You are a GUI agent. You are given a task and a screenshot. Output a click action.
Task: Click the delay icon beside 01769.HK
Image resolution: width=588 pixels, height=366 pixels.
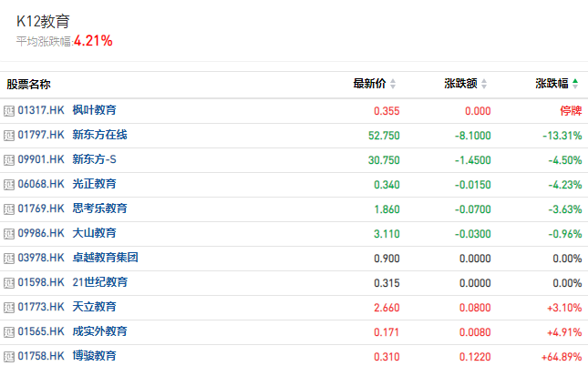pos(9,209)
